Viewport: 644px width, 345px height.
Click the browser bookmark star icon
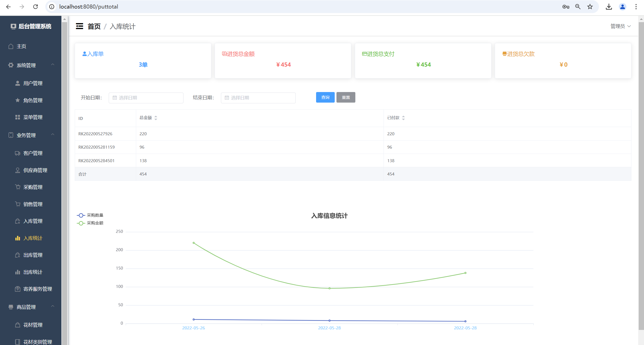(590, 7)
